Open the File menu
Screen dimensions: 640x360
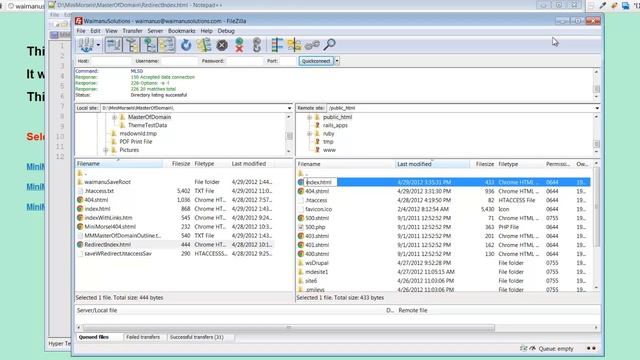(x=81, y=31)
